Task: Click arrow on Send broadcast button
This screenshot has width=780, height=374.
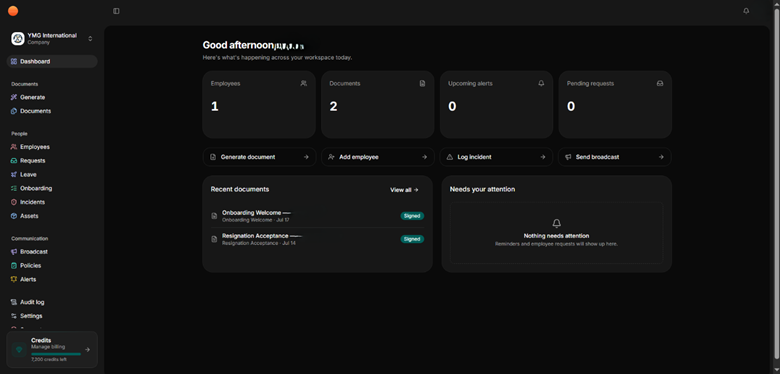Action: 661,157
